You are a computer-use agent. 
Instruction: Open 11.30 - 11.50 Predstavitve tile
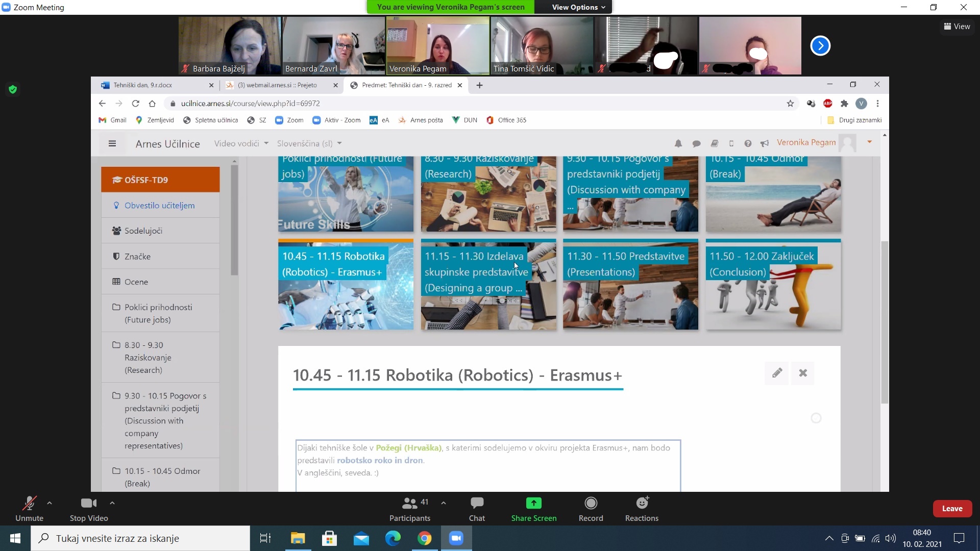(x=630, y=285)
